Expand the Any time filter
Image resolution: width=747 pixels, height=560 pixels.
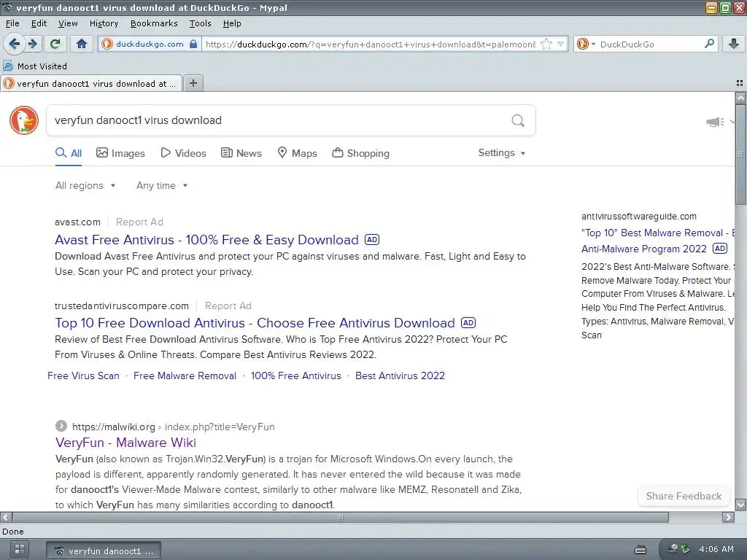(x=162, y=186)
